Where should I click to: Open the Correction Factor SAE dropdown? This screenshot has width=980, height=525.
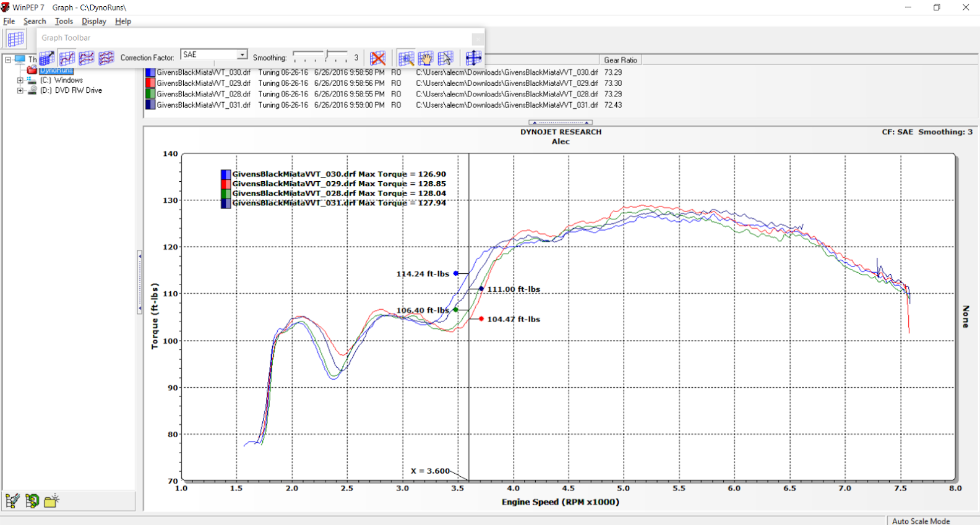(x=242, y=54)
